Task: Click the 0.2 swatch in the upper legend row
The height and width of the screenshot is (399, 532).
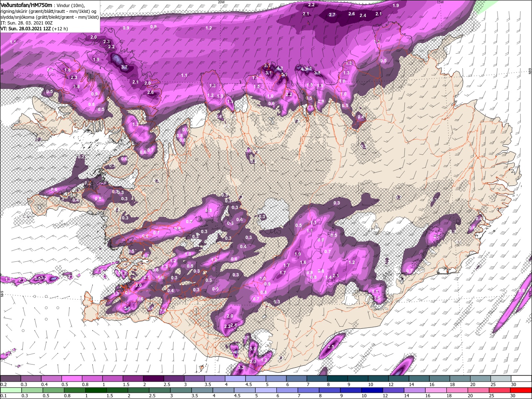Action: point(10,379)
